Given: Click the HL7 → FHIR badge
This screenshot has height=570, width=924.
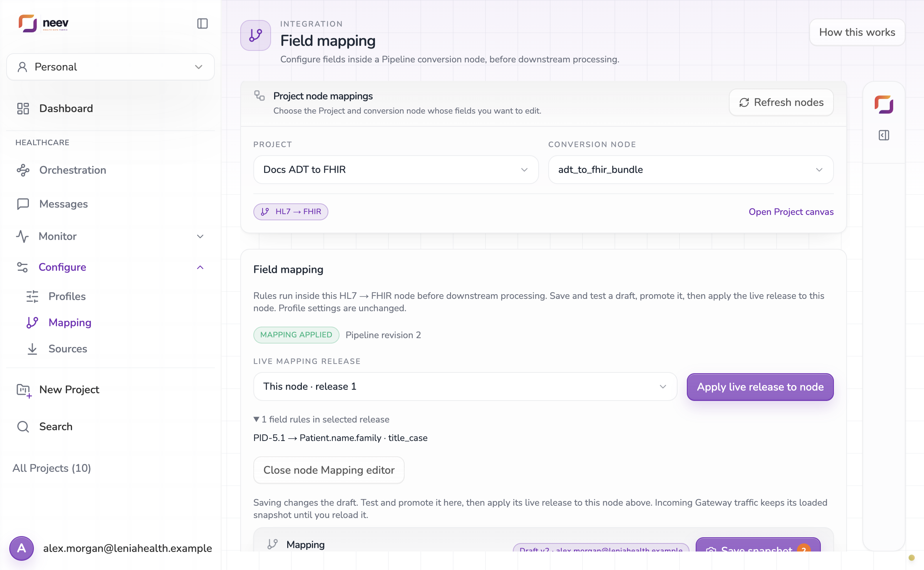Looking at the screenshot, I should tap(291, 212).
